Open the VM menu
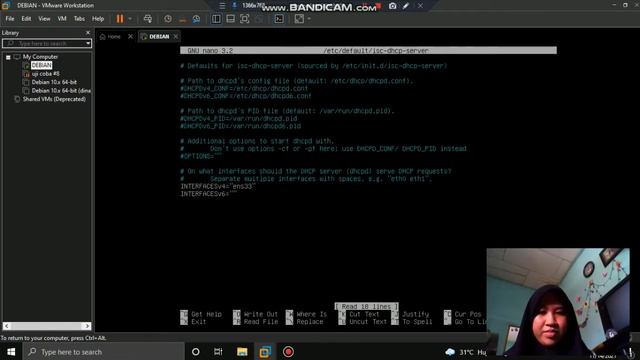The height and width of the screenshot is (360, 640). click(62, 19)
